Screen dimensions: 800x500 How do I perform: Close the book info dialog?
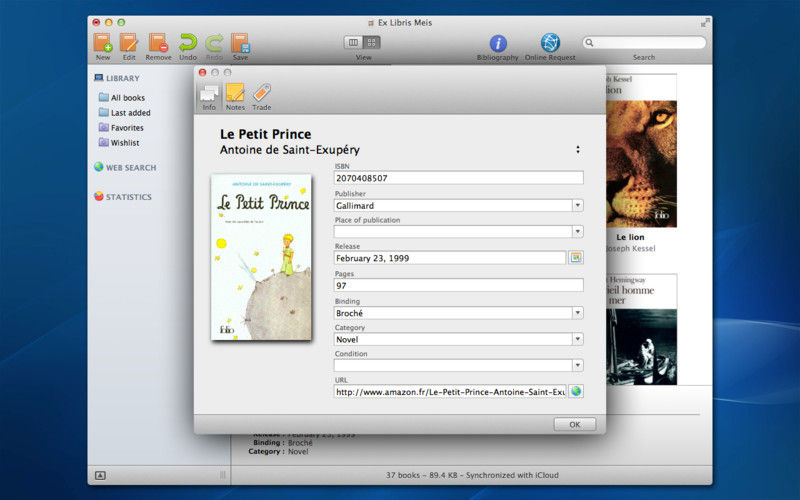[x=202, y=72]
